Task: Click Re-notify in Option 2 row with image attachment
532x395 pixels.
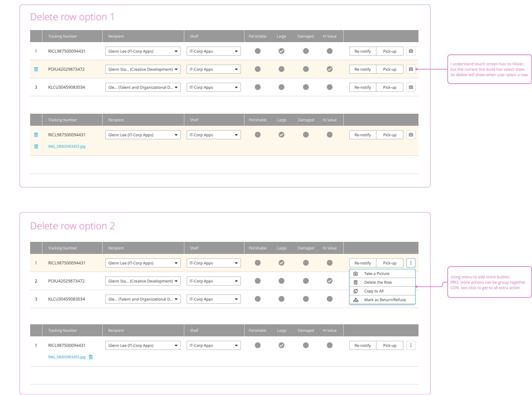Action: [x=363, y=345]
